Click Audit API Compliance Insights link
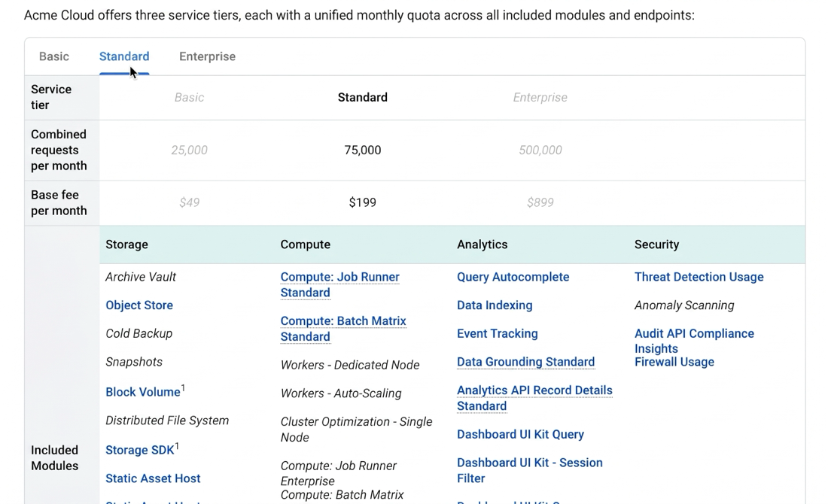Screen dimensions: 828x504 tap(694, 341)
